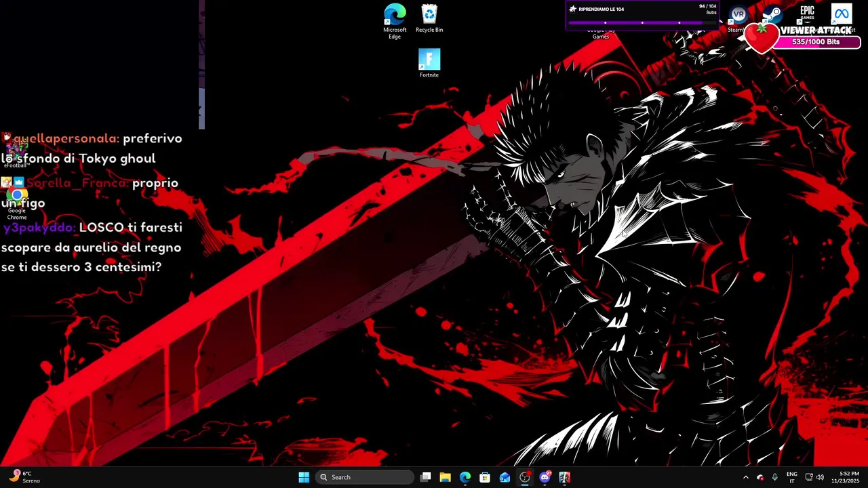Open the Microsoft Edge desktop shortcut
This screenshot has height=488, width=868.
click(x=395, y=21)
